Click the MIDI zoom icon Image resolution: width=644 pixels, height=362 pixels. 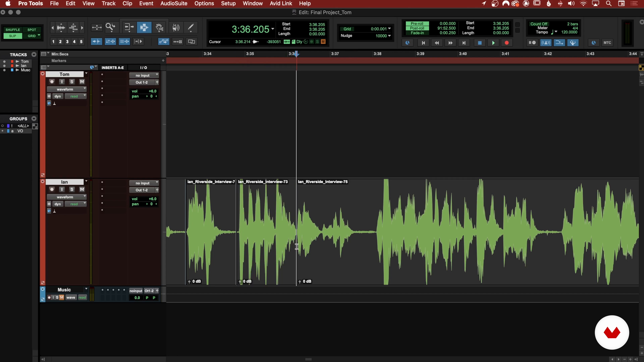tap(73, 27)
